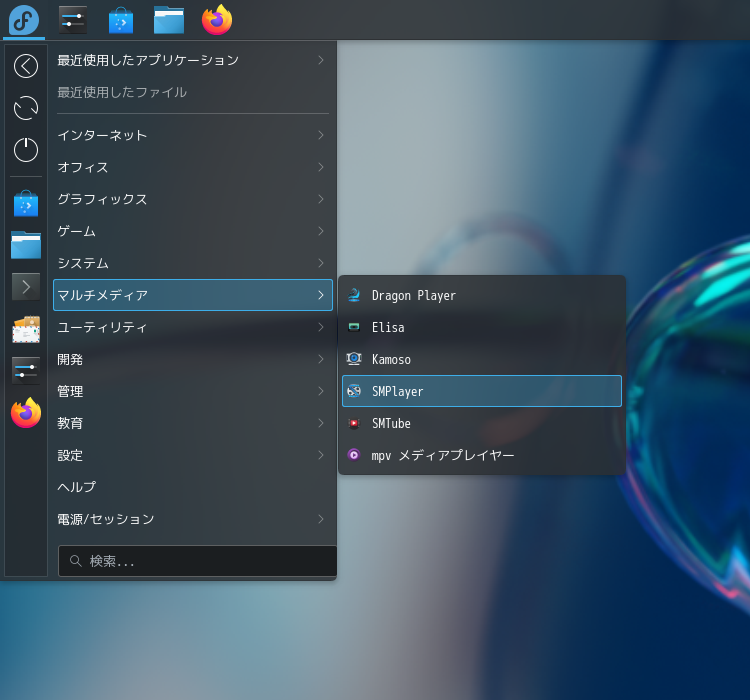Expand the 開発 submenu arrow
The height and width of the screenshot is (700, 750).
pos(321,359)
